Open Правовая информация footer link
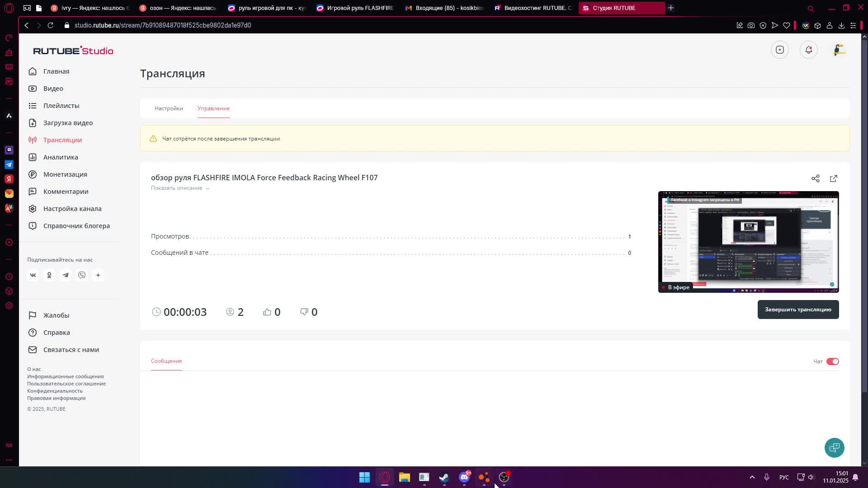 coord(56,398)
